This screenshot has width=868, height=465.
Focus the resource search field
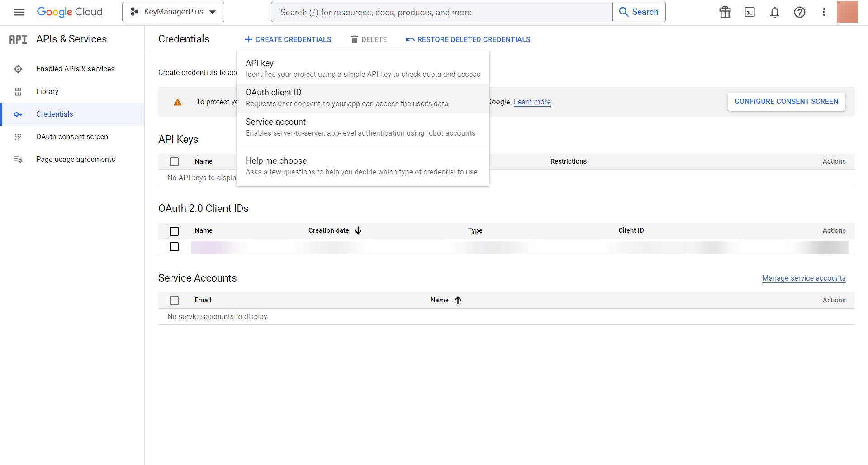pos(442,12)
